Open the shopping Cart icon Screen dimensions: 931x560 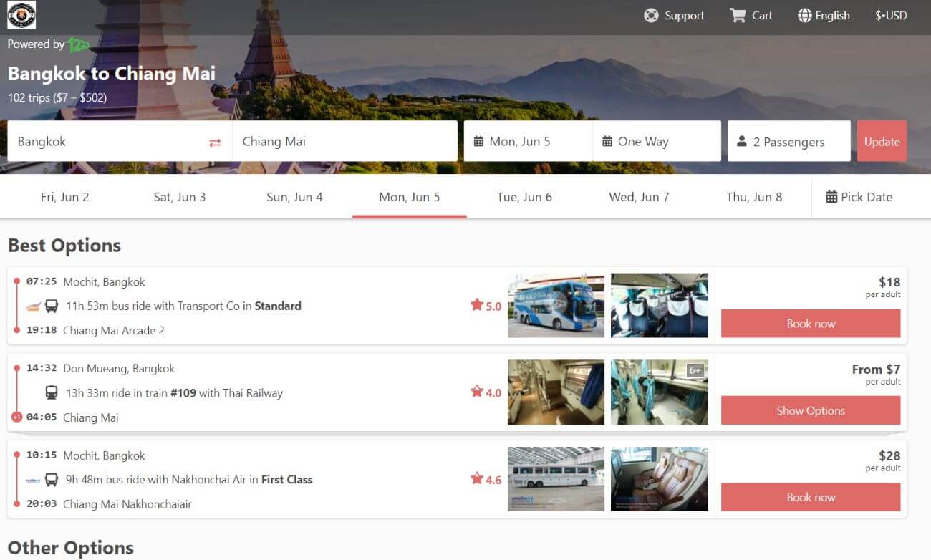[738, 15]
